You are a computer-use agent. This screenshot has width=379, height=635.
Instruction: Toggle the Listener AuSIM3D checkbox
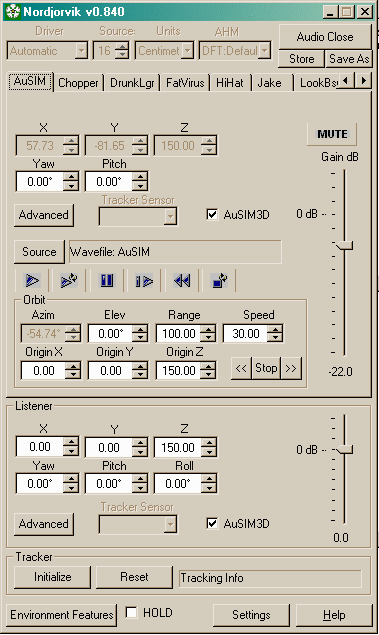[212, 523]
